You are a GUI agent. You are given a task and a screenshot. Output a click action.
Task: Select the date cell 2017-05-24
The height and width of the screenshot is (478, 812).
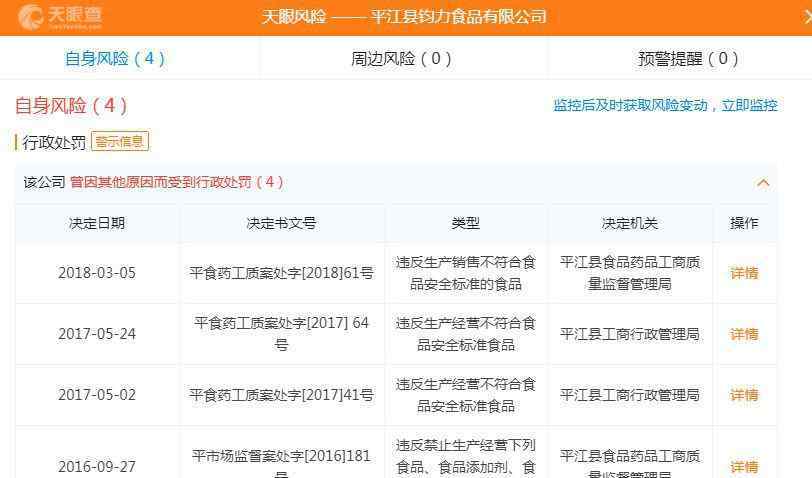pyautogui.click(x=97, y=334)
